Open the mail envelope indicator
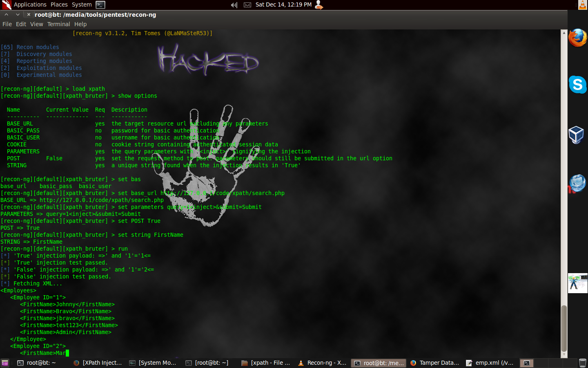 [247, 5]
